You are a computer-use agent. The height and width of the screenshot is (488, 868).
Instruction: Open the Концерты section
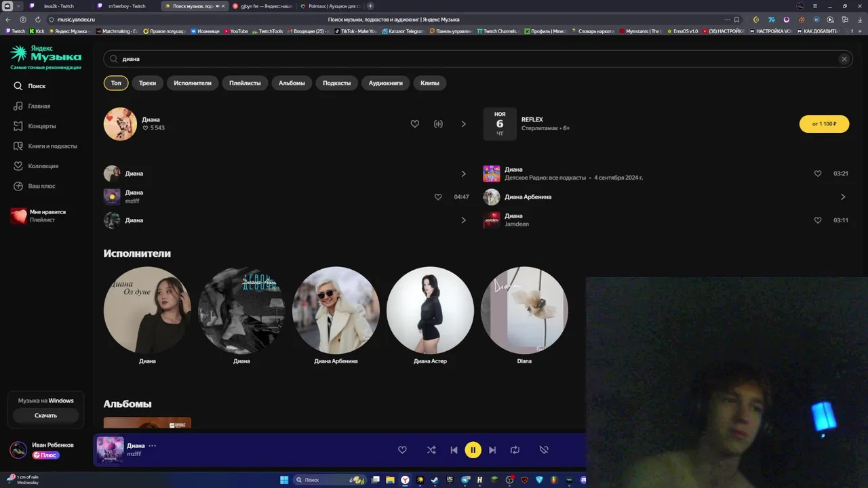click(34, 126)
